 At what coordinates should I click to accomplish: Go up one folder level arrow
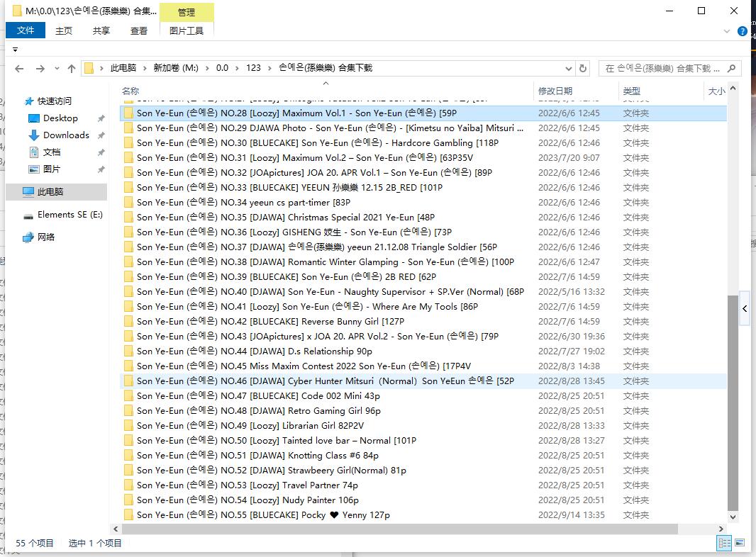(72, 69)
